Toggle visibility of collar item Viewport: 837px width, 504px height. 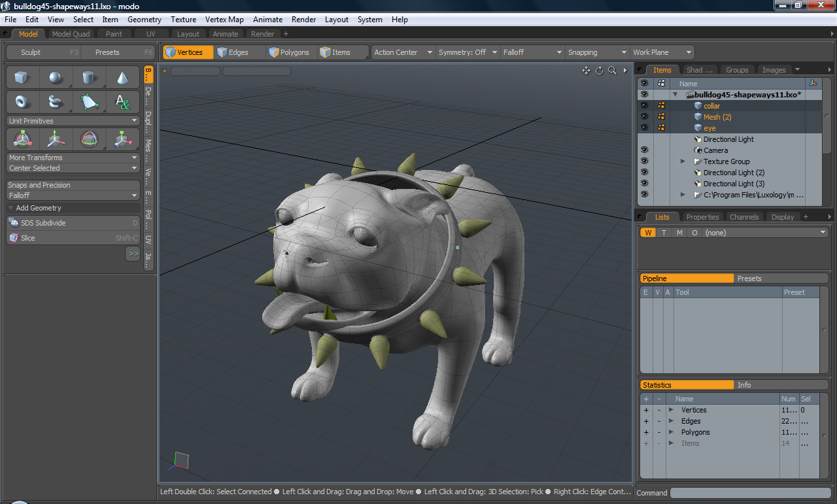644,106
